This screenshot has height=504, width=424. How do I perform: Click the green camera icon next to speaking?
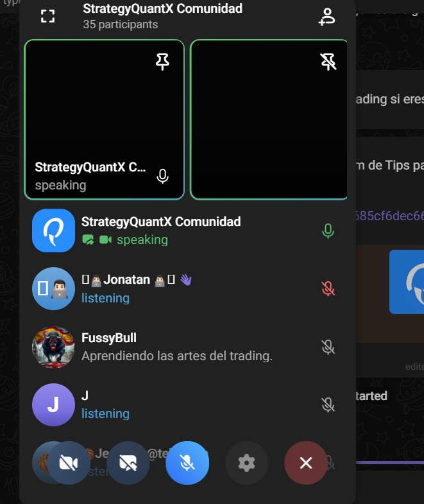[105, 239]
